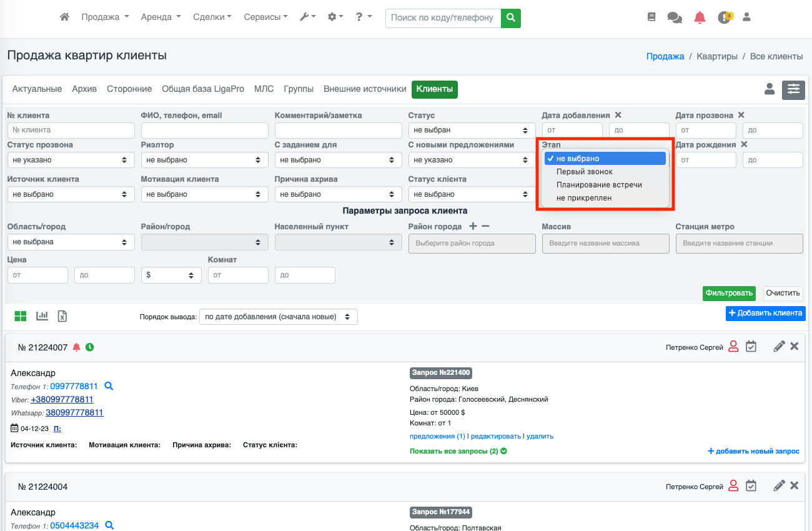Select 'Первый звонок' in the Этап list
This screenshot has height=531, width=812.
coord(584,172)
